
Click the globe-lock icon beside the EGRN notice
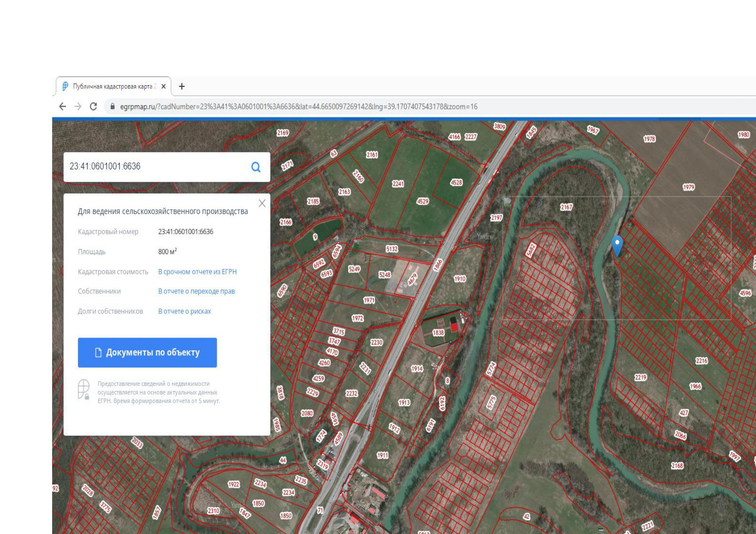84,389
